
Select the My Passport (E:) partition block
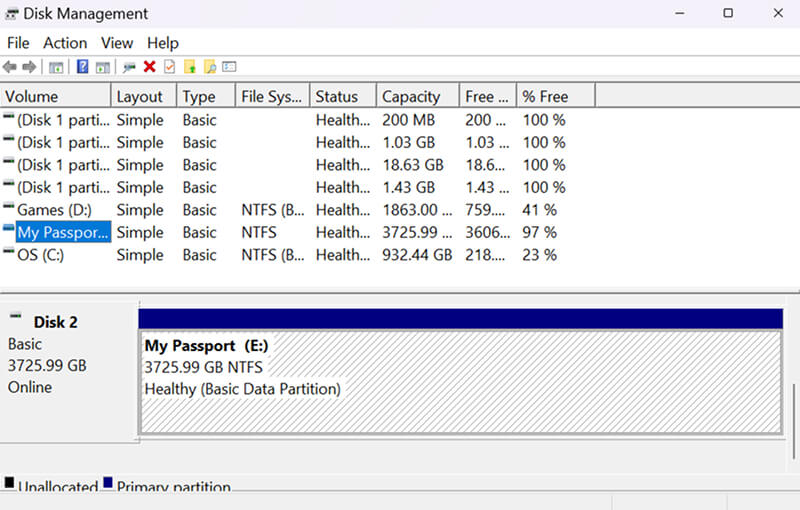coord(461,382)
